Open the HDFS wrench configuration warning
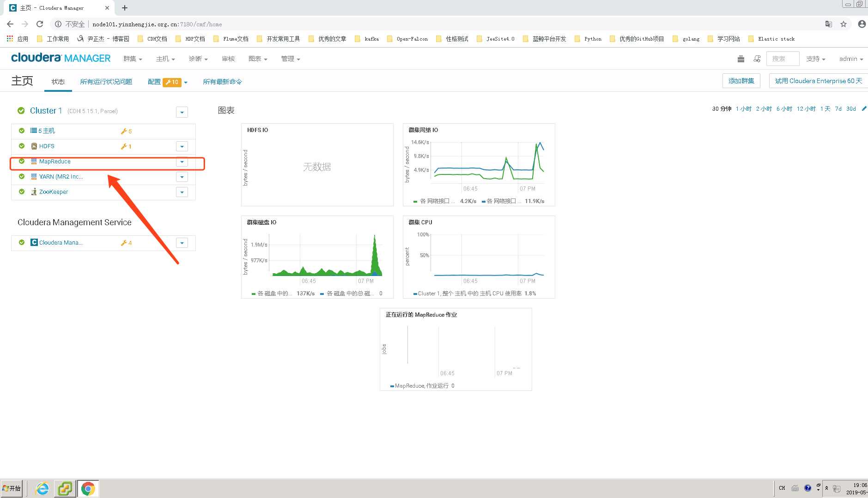The width and height of the screenshot is (868, 498). pos(126,146)
